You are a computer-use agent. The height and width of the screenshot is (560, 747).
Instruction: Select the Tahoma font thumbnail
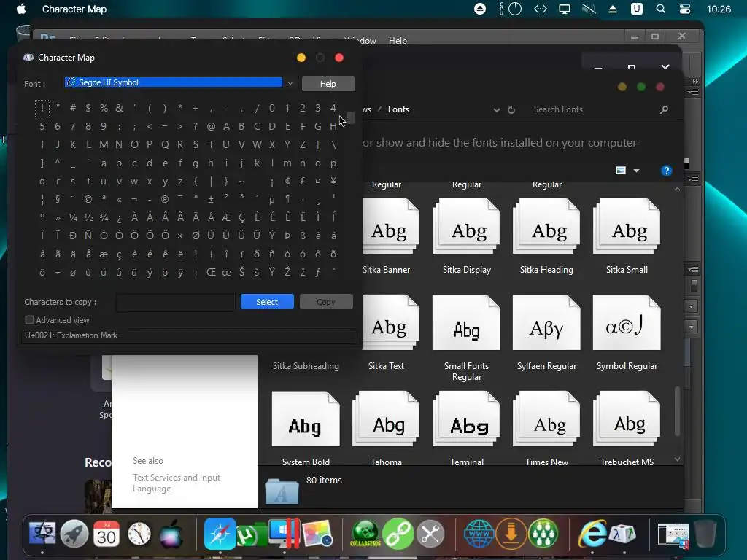click(387, 419)
